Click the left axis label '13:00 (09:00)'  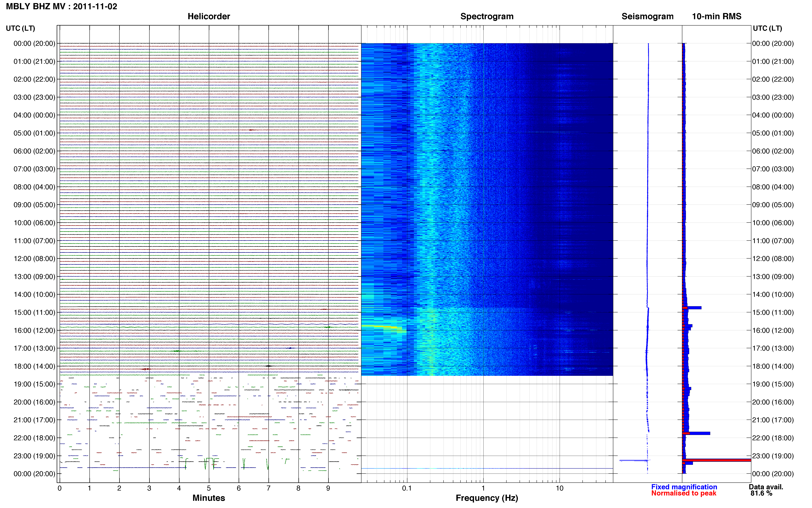34,277
